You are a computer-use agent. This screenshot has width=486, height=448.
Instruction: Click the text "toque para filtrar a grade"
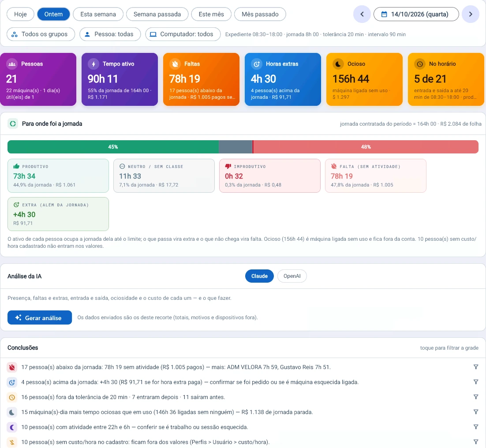pyautogui.click(x=449, y=348)
